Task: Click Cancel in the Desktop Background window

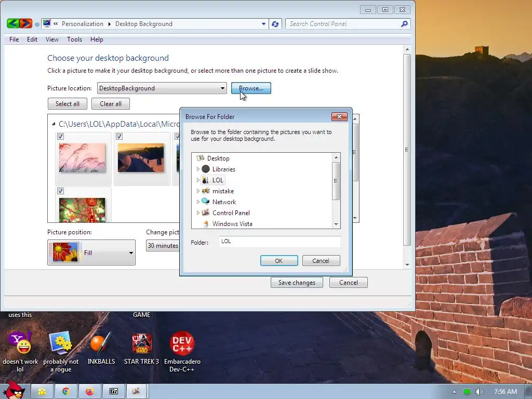Action: pos(349,283)
